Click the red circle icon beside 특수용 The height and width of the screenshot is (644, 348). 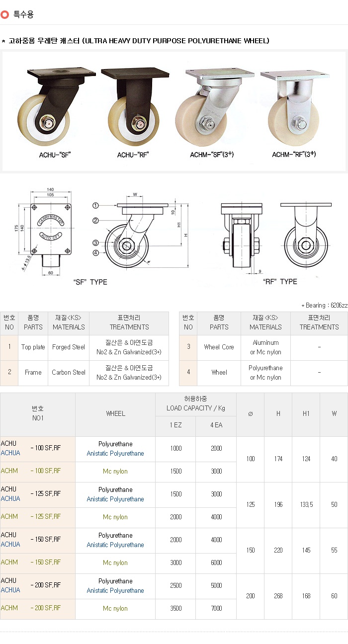5,14
